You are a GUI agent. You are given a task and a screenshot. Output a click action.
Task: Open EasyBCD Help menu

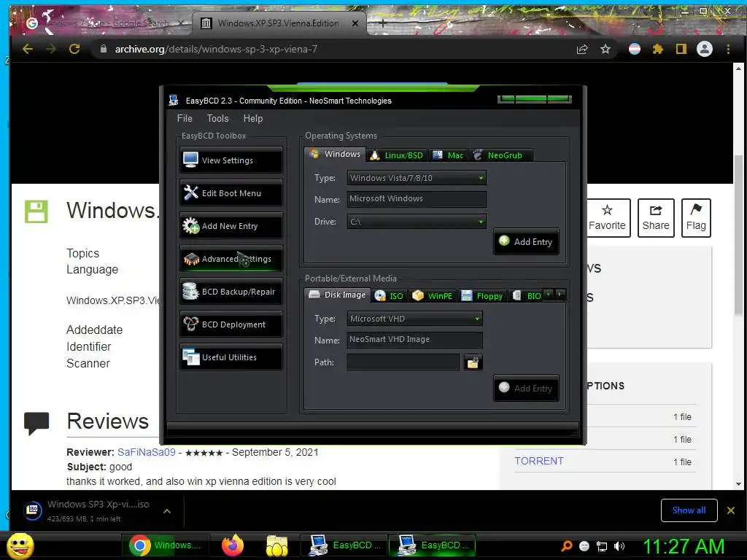click(253, 119)
